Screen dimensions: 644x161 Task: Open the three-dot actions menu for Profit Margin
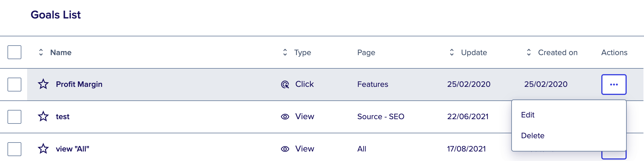pos(614,85)
